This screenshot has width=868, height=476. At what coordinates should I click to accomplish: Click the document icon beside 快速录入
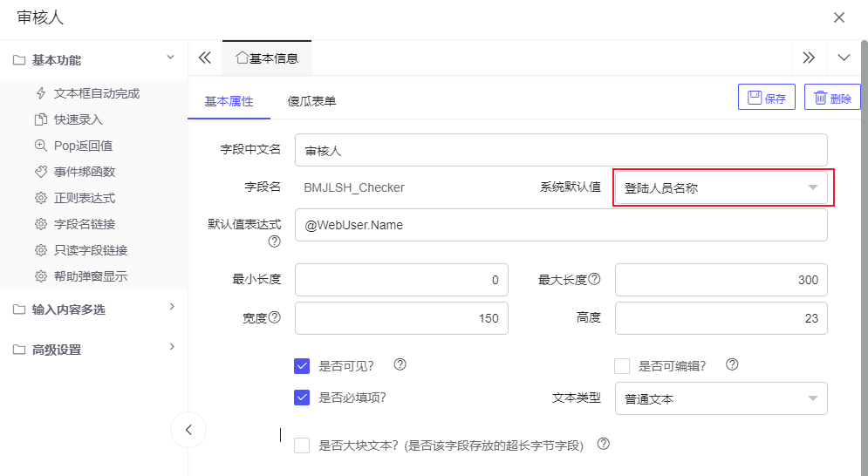pos(40,119)
